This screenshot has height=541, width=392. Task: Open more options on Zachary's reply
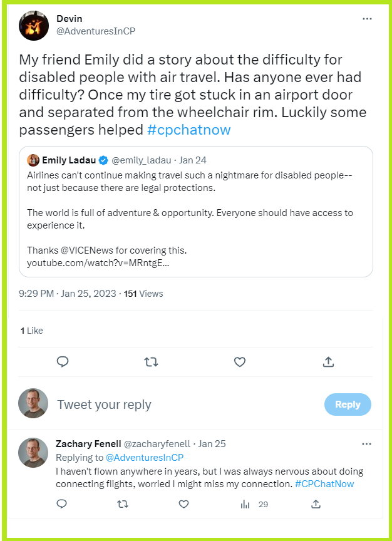tap(365, 444)
